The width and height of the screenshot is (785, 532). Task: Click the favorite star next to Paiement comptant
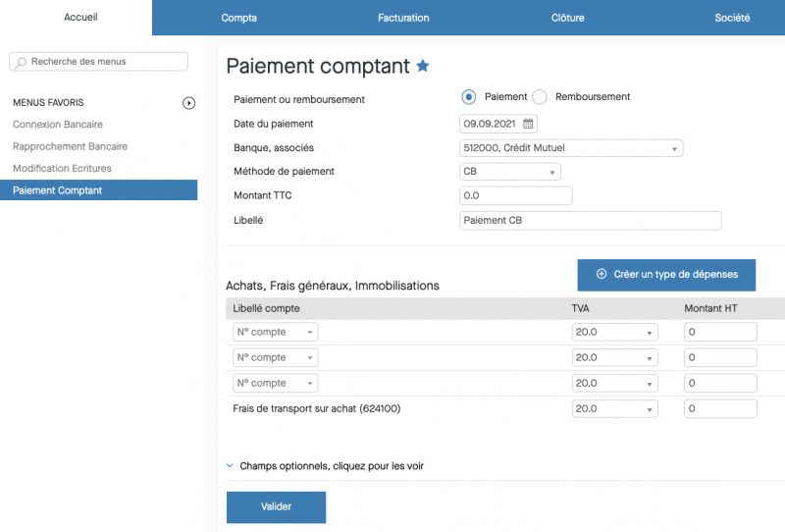point(423,66)
